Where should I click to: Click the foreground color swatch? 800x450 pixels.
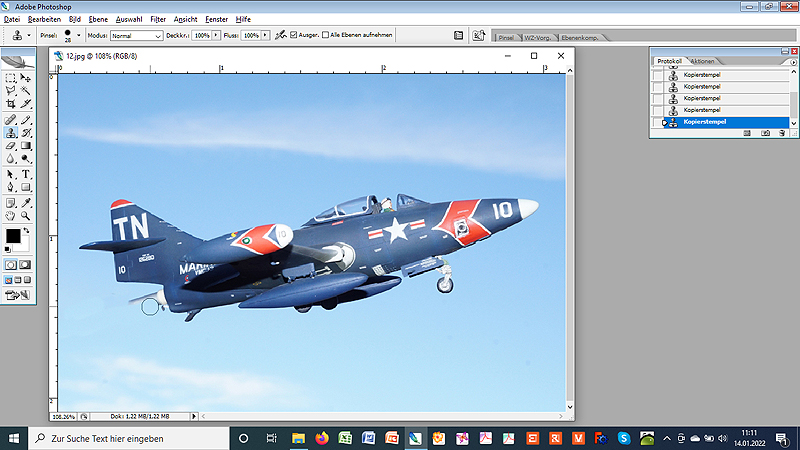(13, 236)
